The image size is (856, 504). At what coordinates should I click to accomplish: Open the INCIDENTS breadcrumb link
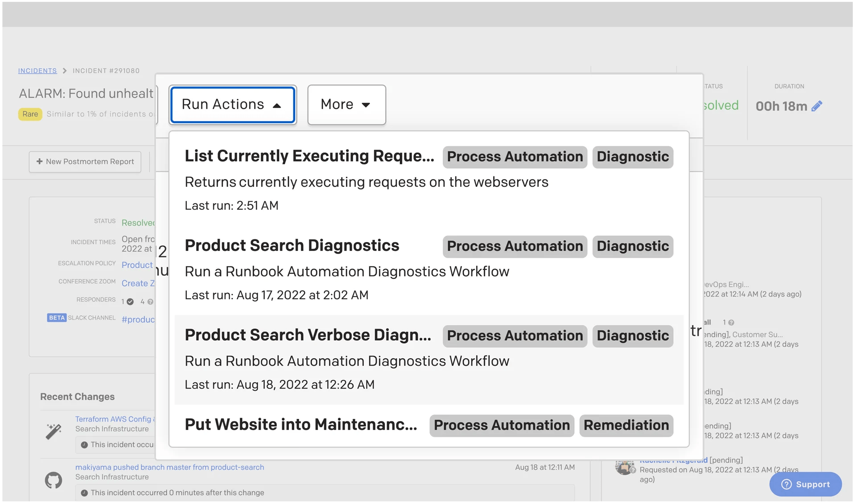click(37, 70)
